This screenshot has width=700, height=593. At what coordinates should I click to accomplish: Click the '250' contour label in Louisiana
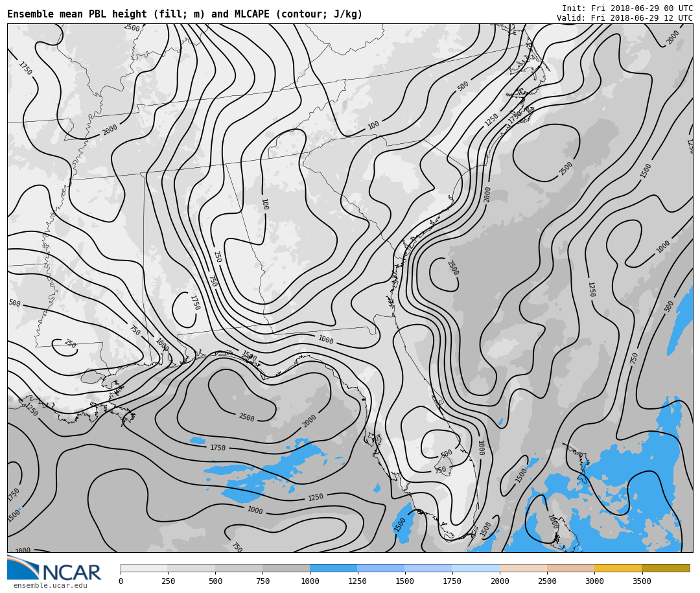pos(70,344)
